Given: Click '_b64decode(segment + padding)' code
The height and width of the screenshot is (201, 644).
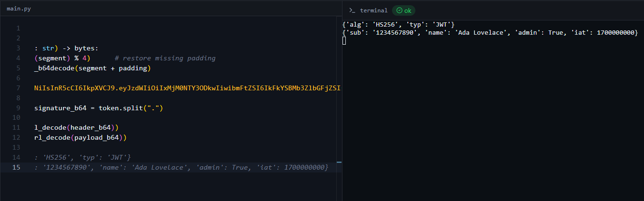Looking at the screenshot, I should coord(92,68).
